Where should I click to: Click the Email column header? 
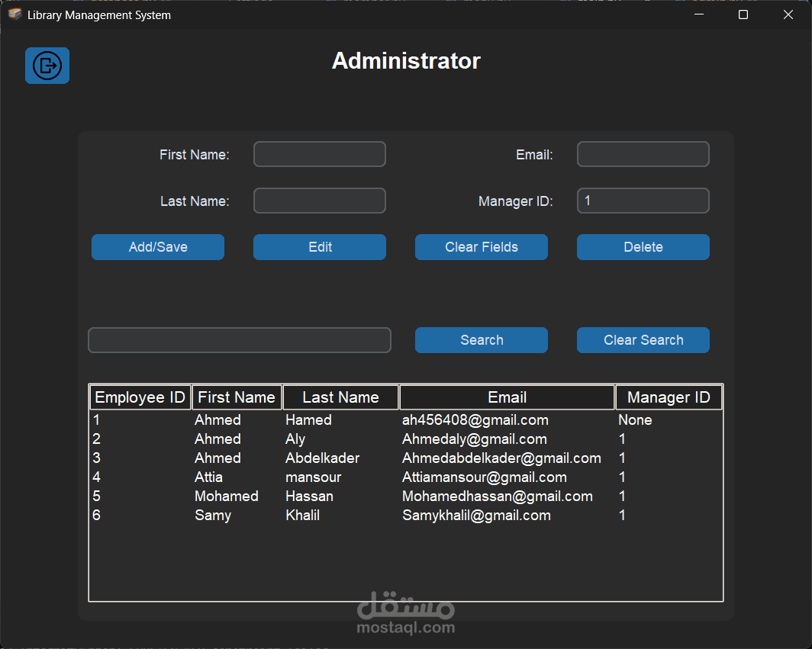pos(507,397)
